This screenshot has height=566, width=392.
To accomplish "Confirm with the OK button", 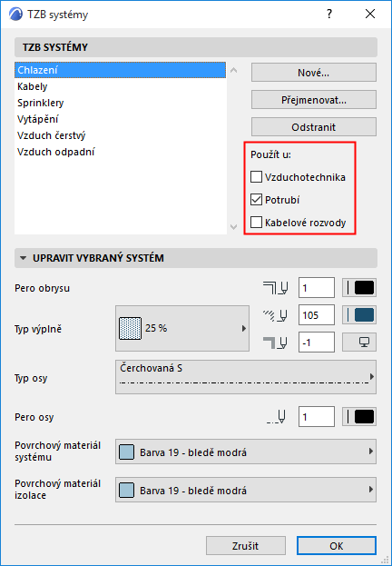I will [337, 545].
